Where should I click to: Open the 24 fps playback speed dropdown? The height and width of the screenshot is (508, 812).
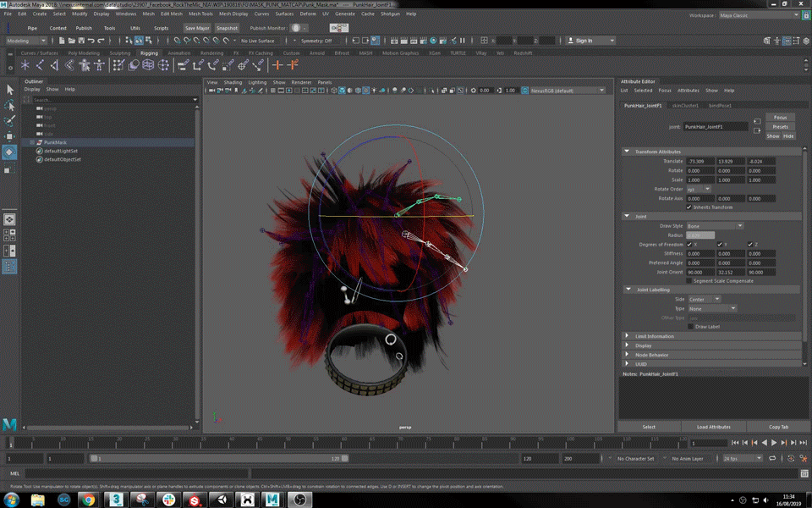point(742,458)
